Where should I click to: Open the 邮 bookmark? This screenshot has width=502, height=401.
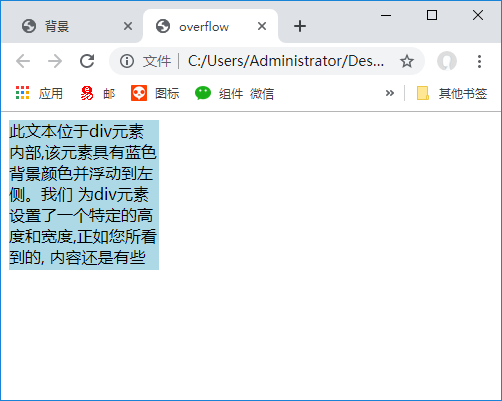pyautogui.click(x=98, y=93)
